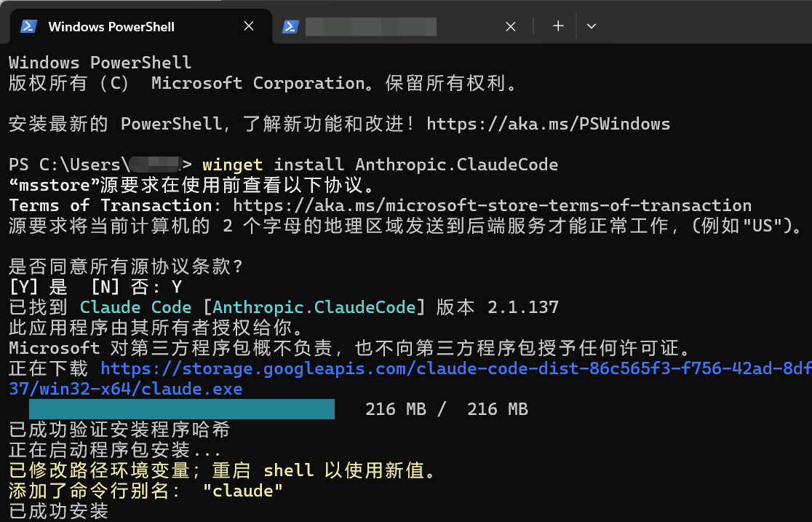This screenshot has height=522, width=812.
Task: Click the '已成功验证安装程序哈希' line
Action: pyautogui.click(x=119, y=430)
